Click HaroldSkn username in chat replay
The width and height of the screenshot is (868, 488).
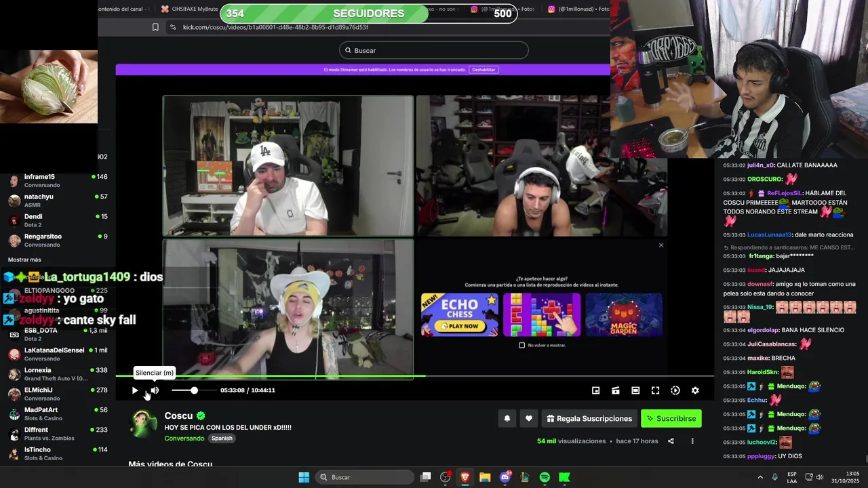(762, 372)
